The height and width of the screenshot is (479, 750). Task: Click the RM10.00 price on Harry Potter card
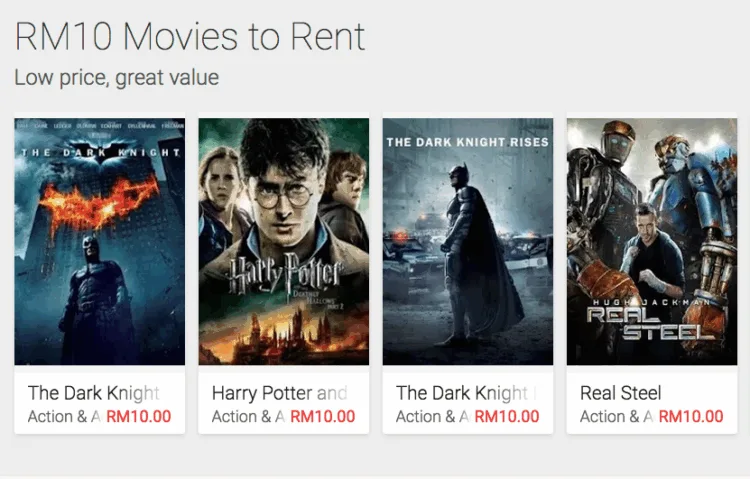[323, 416]
